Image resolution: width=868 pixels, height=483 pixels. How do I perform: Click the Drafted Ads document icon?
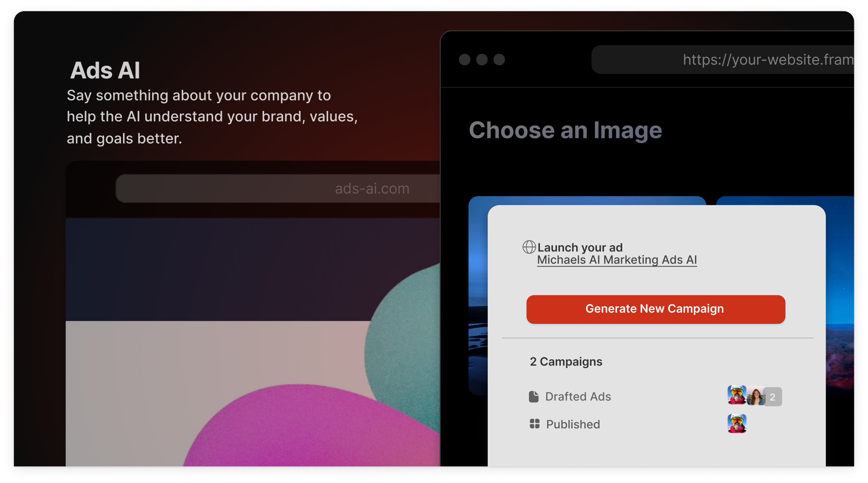(x=533, y=397)
